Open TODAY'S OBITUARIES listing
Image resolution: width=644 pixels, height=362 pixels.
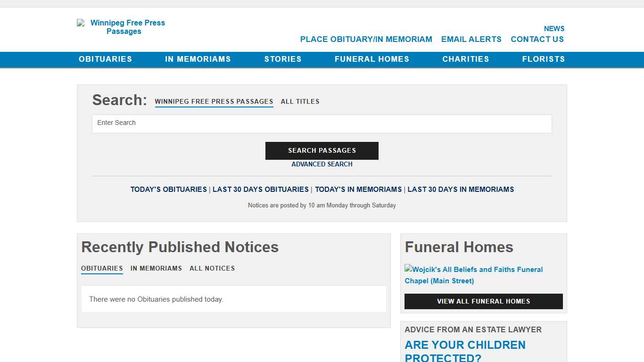click(x=168, y=189)
